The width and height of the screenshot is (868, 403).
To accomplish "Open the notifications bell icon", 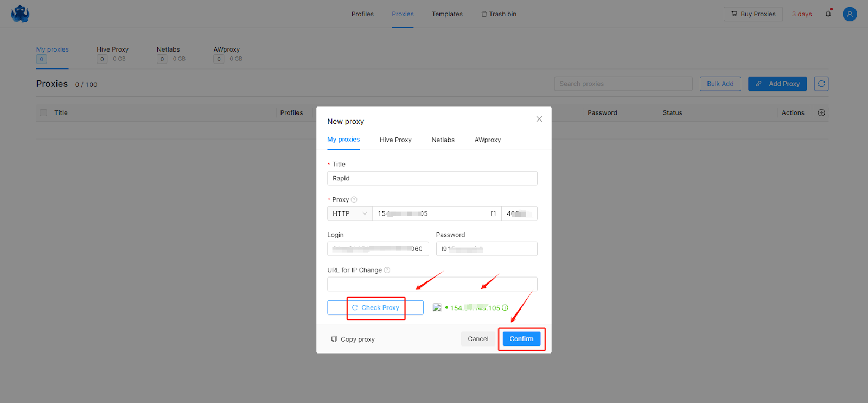I will (x=828, y=14).
